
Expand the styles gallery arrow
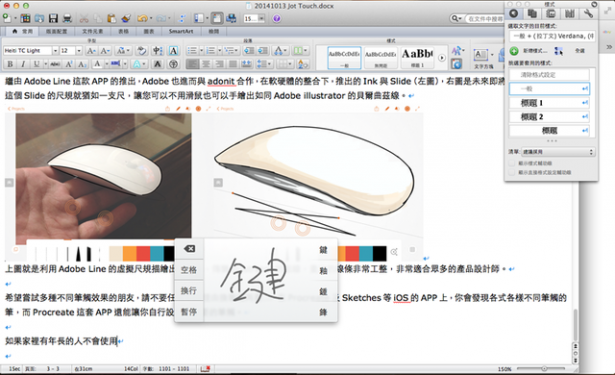442,58
